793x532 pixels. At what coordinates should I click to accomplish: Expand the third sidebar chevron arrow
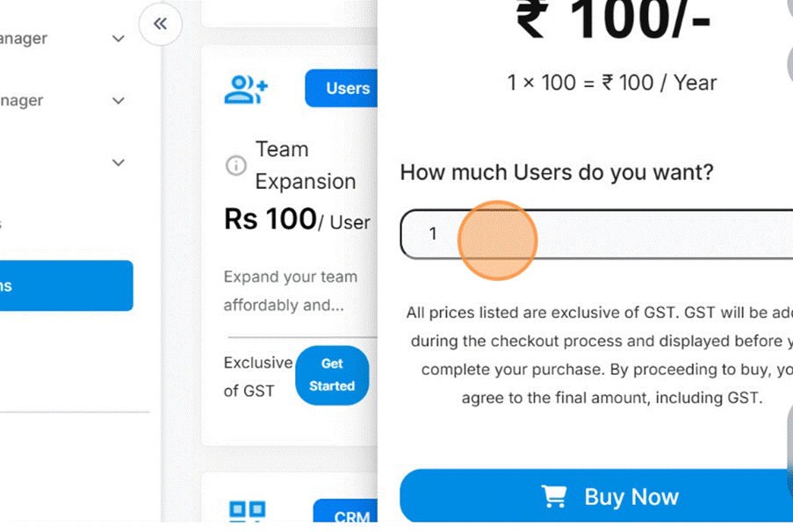119,162
